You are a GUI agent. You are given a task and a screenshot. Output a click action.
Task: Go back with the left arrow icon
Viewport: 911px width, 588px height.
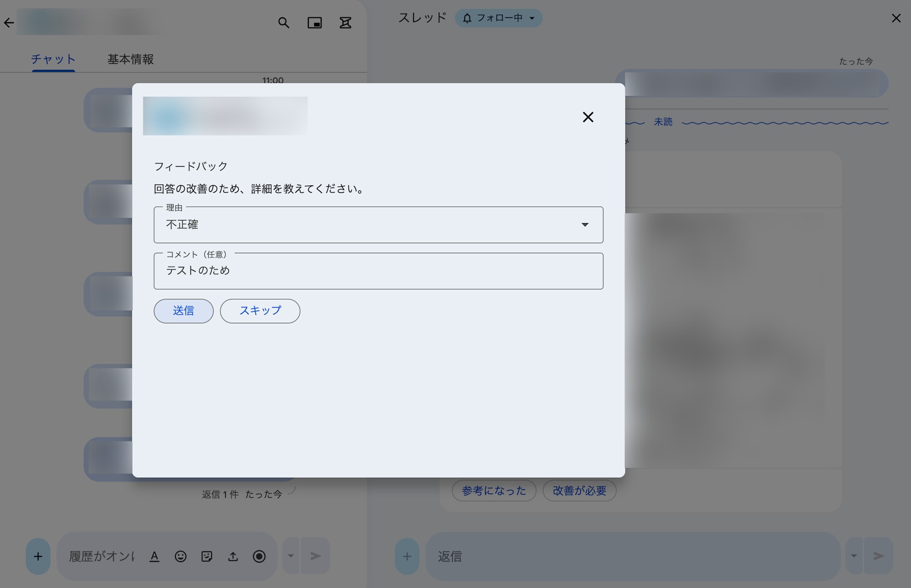tap(9, 23)
